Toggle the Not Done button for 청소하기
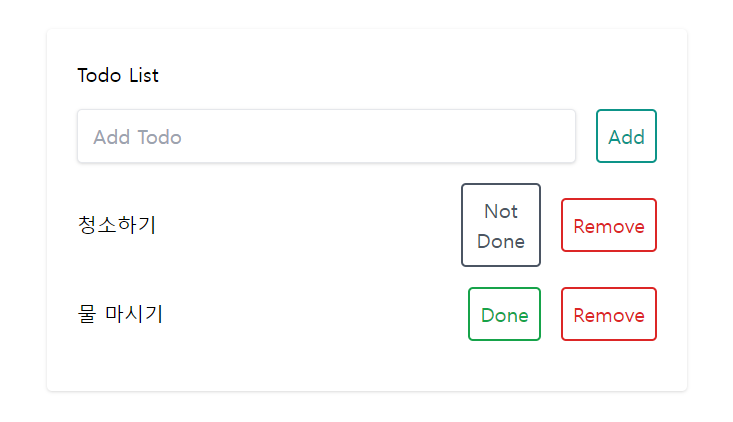This screenshot has width=733, height=422. 501,225
